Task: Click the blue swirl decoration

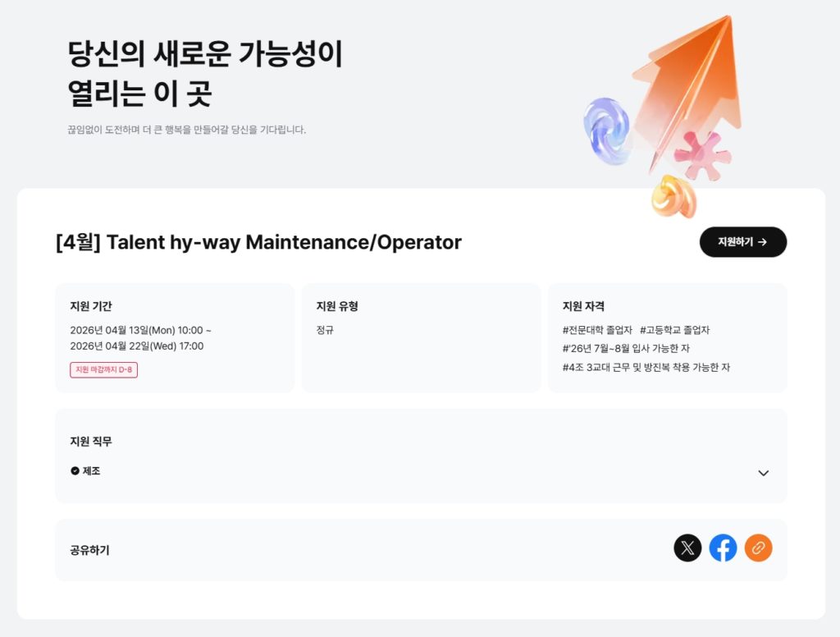Action: [x=606, y=130]
